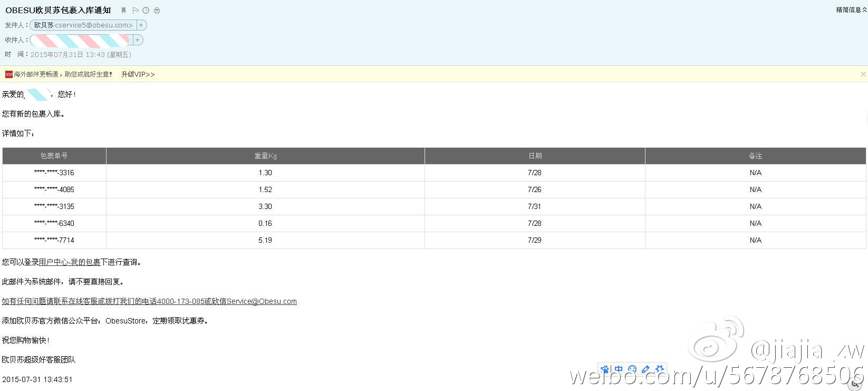Click the red VIP badge icon
Screen dimensions: 868x391
pos(8,74)
